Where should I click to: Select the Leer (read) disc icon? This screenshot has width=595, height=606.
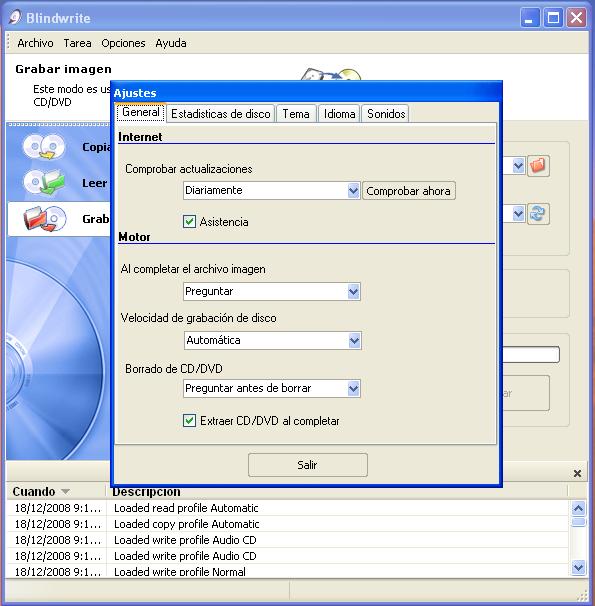[x=44, y=182]
